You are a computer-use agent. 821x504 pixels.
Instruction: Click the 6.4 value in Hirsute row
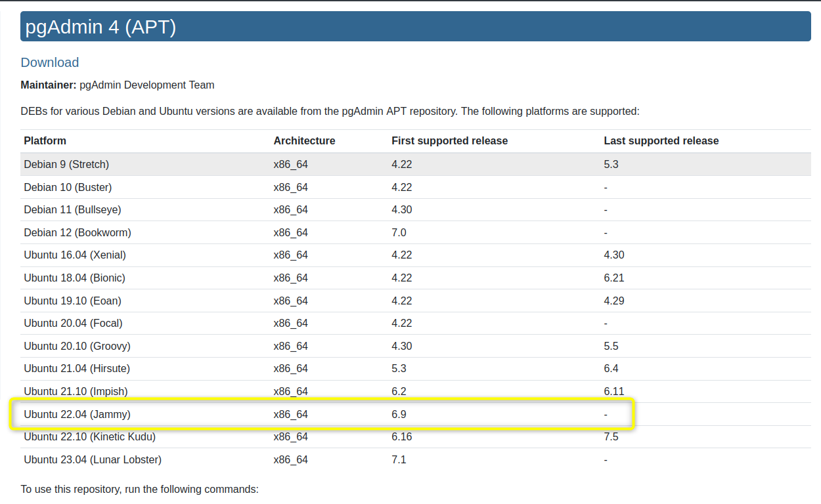611,368
